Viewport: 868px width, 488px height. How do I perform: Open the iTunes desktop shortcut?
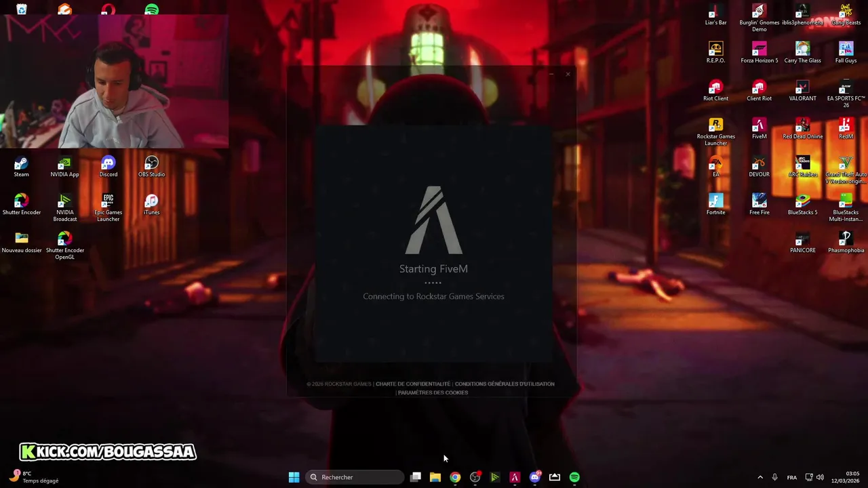pos(151,204)
